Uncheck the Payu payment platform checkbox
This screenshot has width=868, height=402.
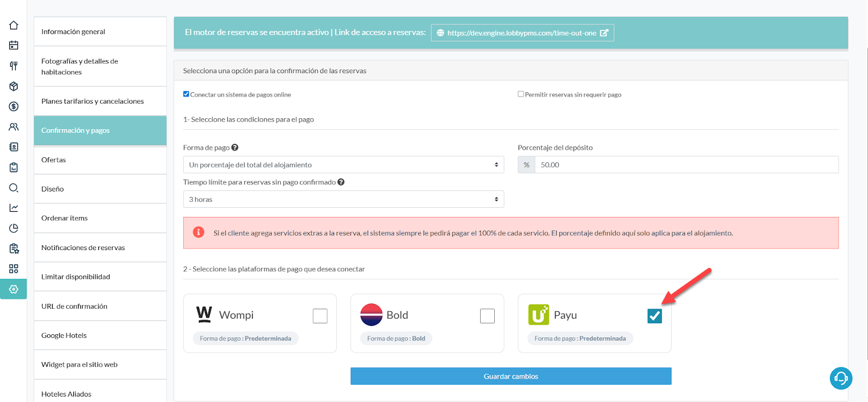[x=654, y=316]
